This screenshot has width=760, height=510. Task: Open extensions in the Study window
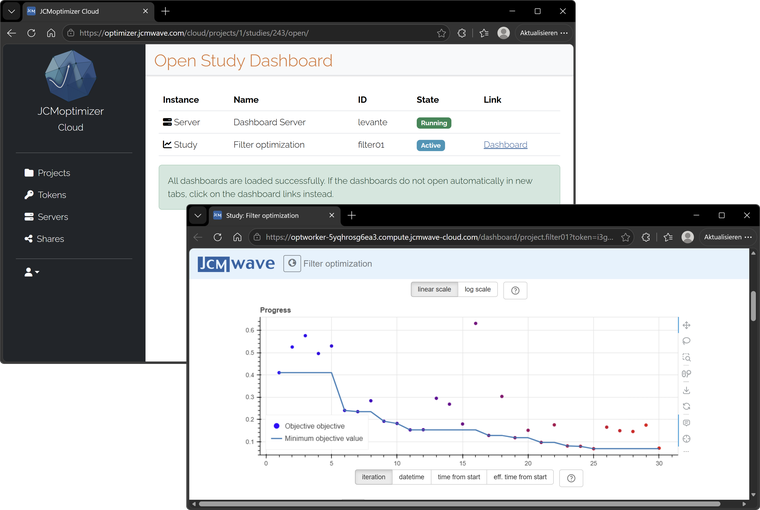(x=646, y=237)
